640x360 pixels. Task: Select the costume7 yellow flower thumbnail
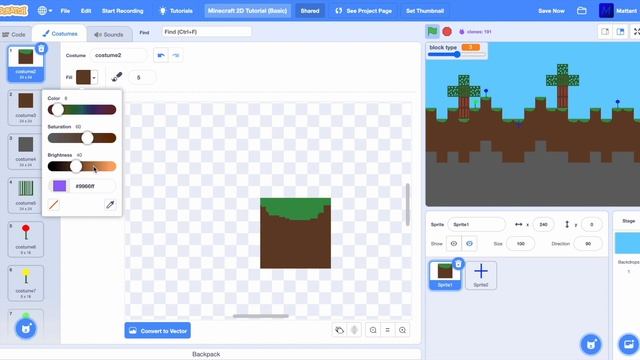(26, 283)
